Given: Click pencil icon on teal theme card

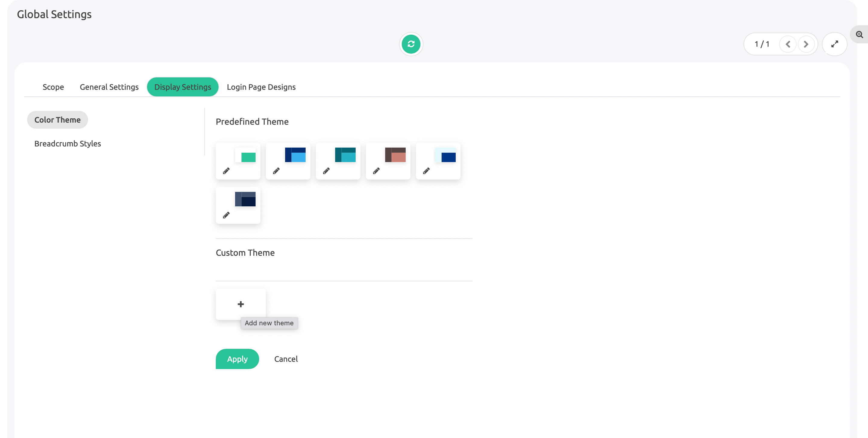Looking at the screenshot, I should tap(326, 171).
